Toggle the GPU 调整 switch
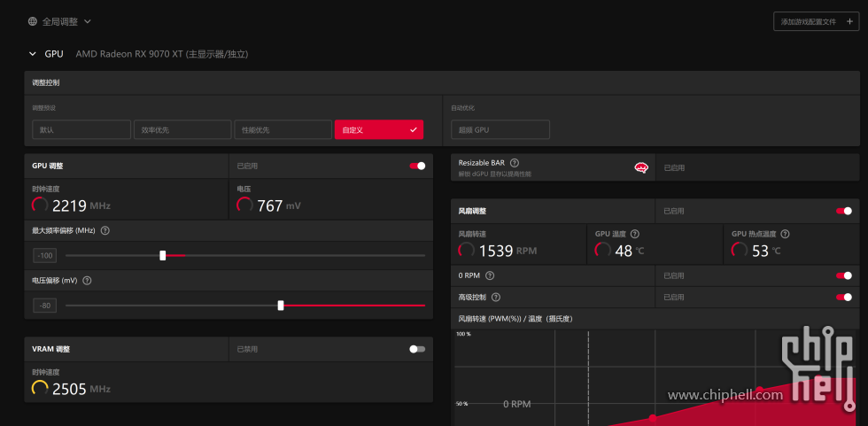The height and width of the screenshot is (426, 868). pyautogui.click(x=417, y=166)
